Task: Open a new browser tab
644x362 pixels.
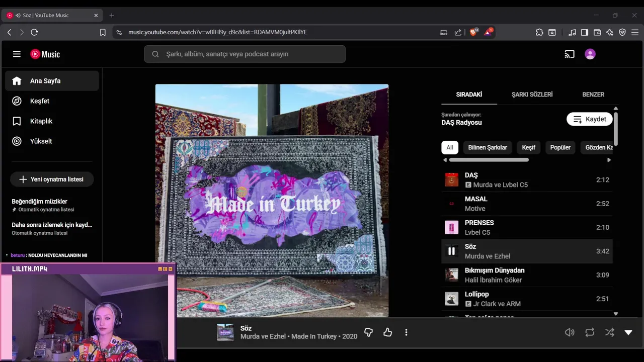Action: point(112,15)
